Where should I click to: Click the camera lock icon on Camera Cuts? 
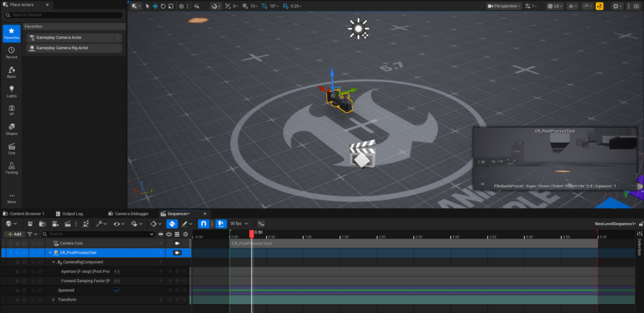point(177,243)
